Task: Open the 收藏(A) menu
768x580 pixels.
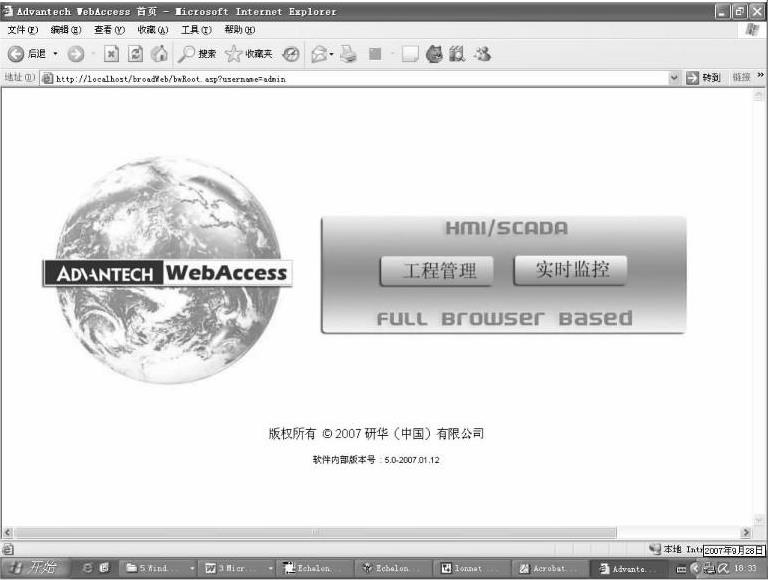Action: [152, 30]
